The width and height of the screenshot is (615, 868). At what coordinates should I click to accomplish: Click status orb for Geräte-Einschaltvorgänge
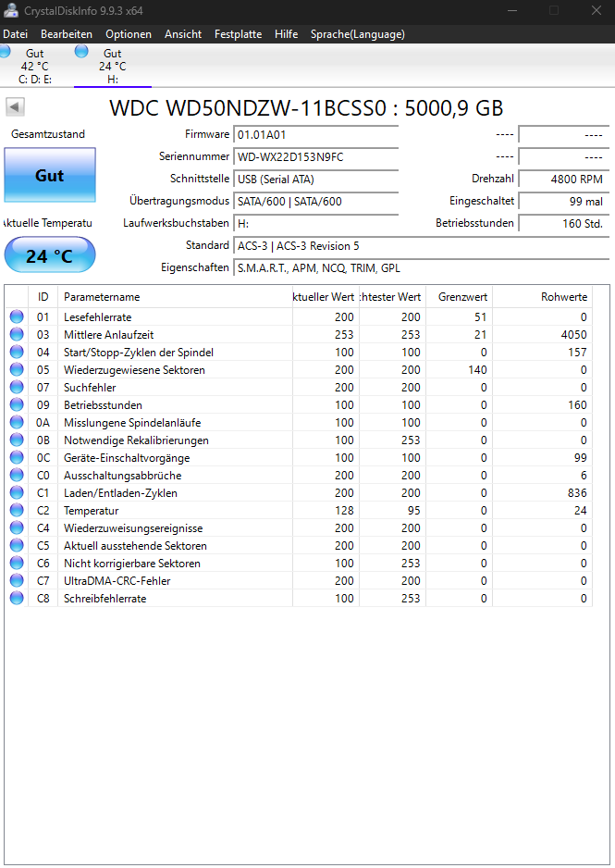(x=18, y=457)
